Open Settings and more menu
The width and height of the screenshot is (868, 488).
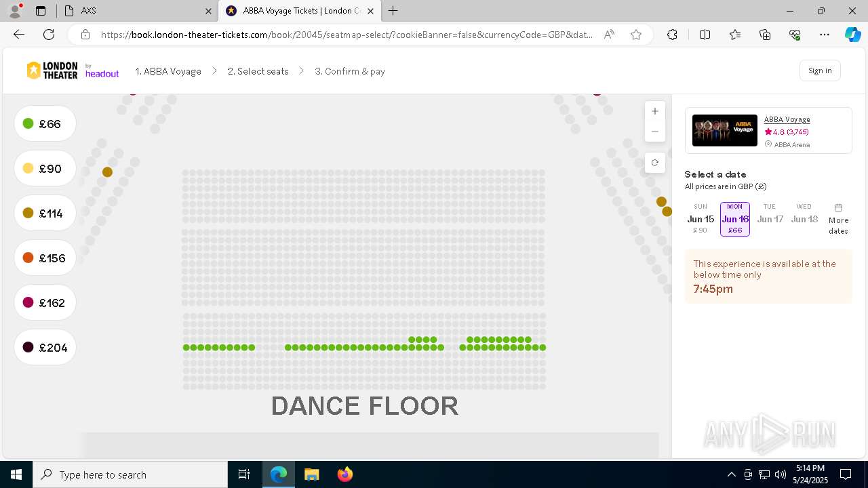coord(825,35)
